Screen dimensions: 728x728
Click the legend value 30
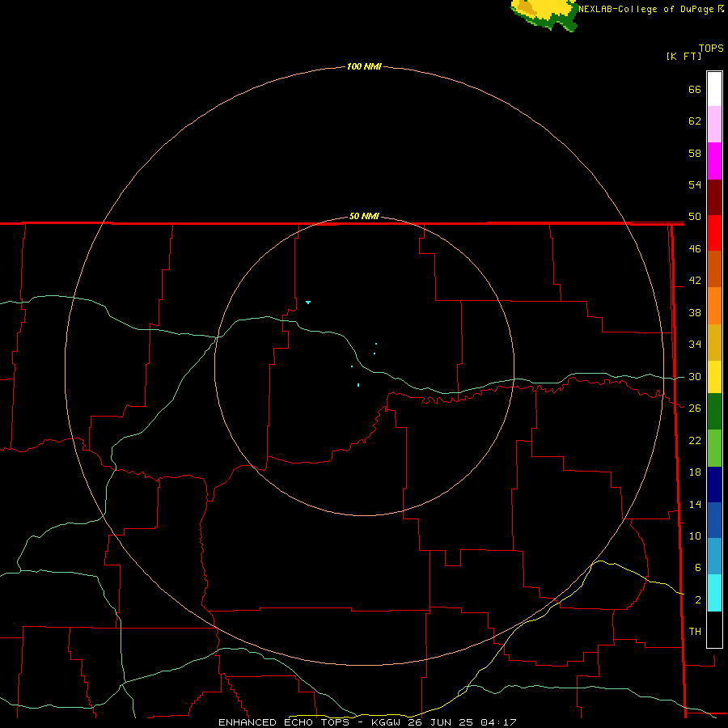[x=695, y=376]
